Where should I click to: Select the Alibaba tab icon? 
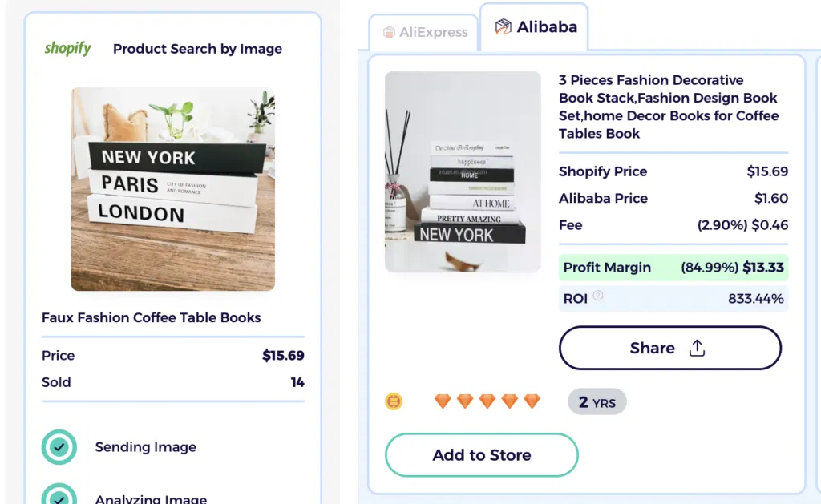tap(504, 26)
